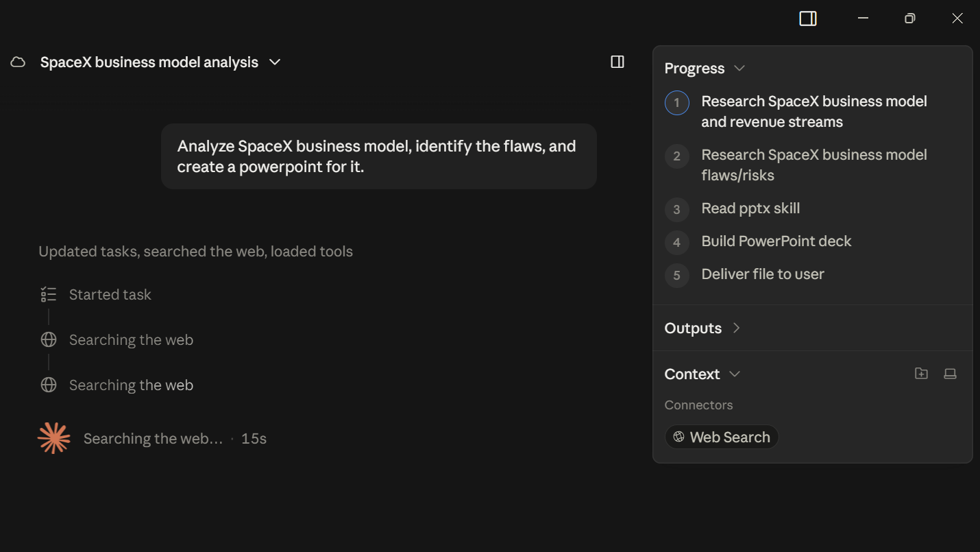The image size is (980, 552).
Task: Select "Research SpaceX business model flaws/risks" step
Action: (x=814, y=165)
